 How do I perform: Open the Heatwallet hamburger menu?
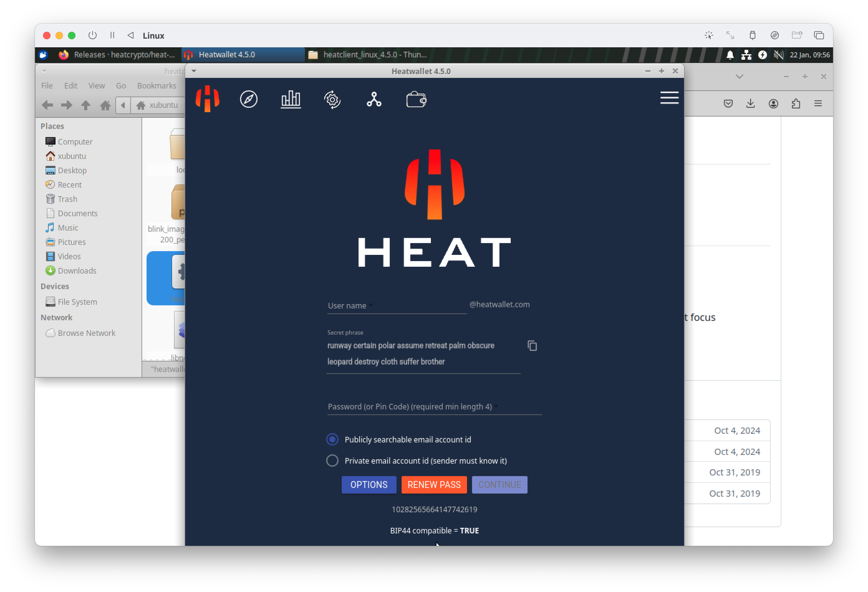[x=669, y=98]
